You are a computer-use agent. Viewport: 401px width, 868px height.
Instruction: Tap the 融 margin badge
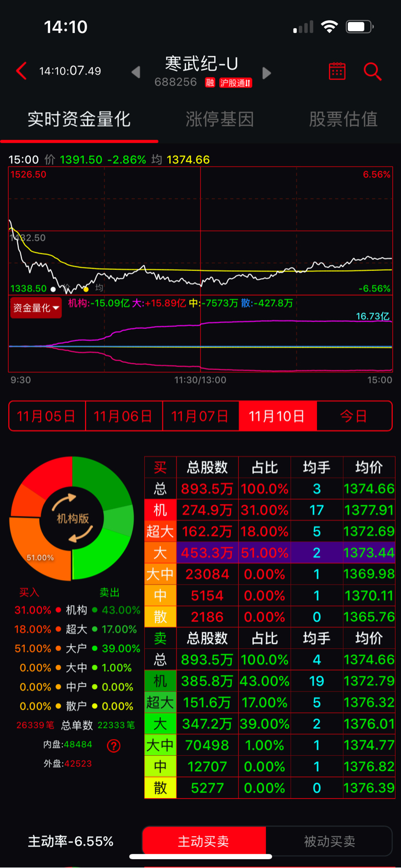click(210, 82)
